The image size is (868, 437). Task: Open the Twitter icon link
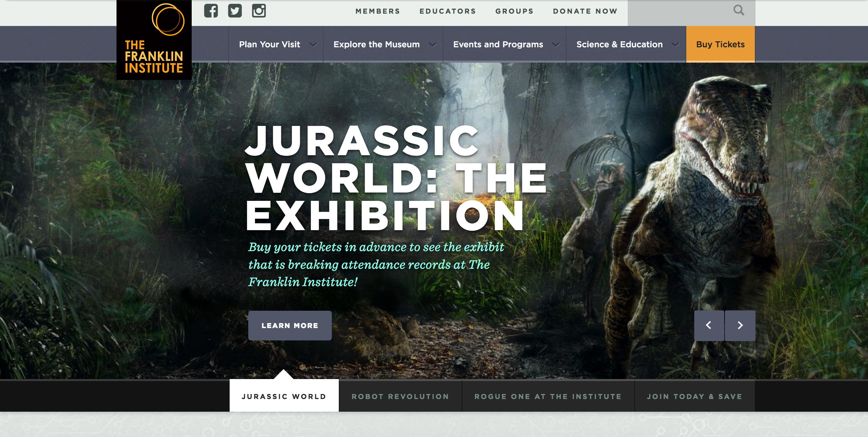235,10
